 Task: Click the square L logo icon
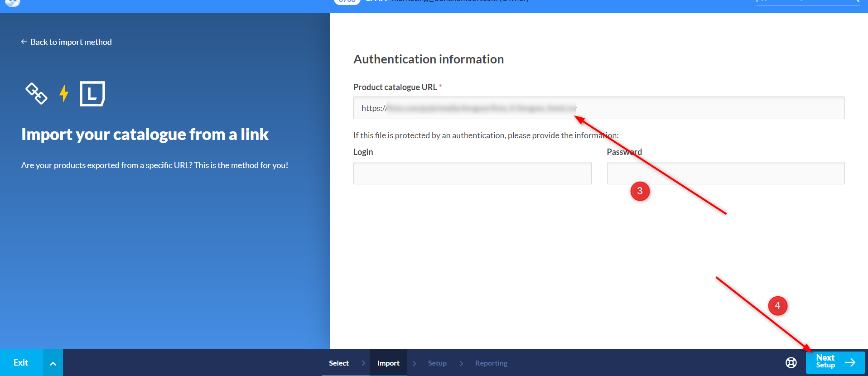[92, 94]
